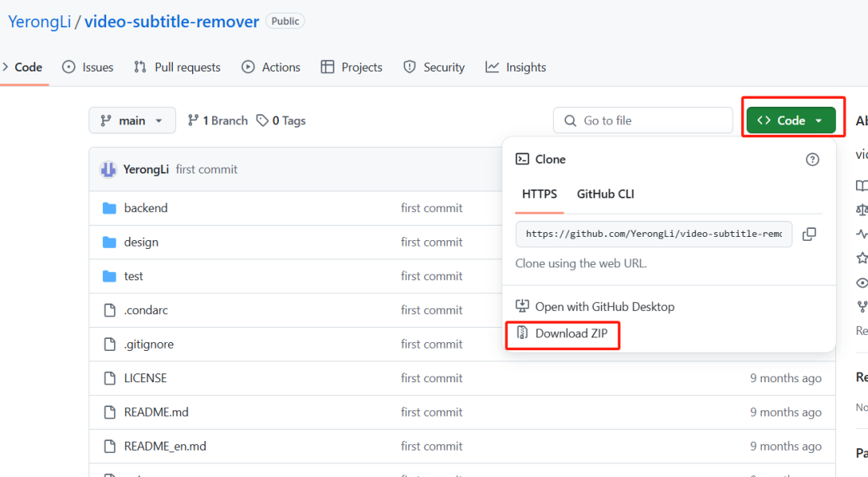Open the latest 'first commit' message beside YerongLi

coord(207,169)
